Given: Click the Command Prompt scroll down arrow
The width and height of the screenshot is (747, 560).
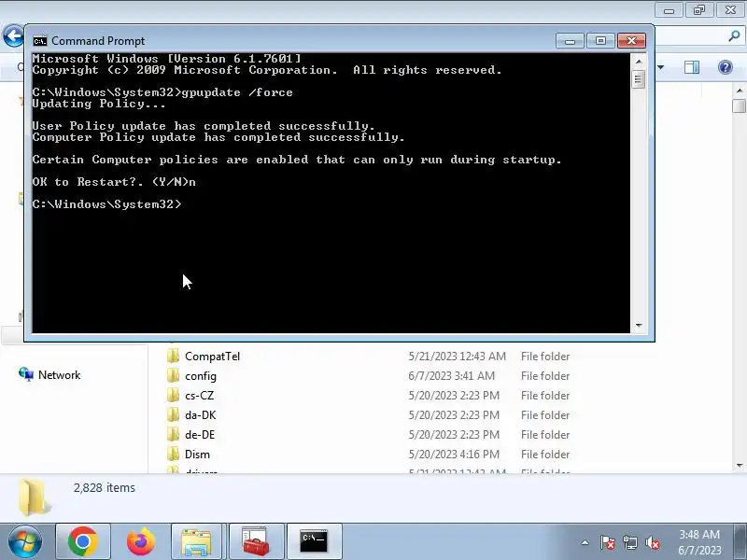Looking at the screenshot, I should point(639,325).
